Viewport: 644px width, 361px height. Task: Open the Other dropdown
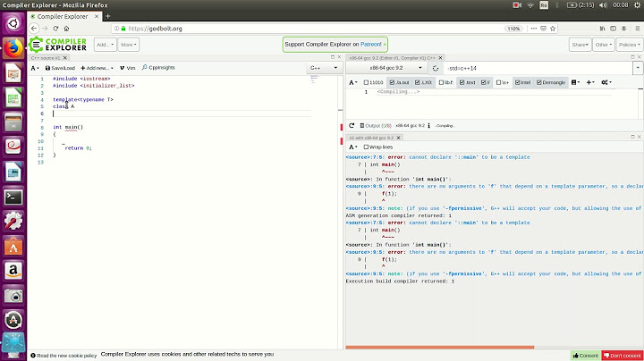click(x=604, y=45)
